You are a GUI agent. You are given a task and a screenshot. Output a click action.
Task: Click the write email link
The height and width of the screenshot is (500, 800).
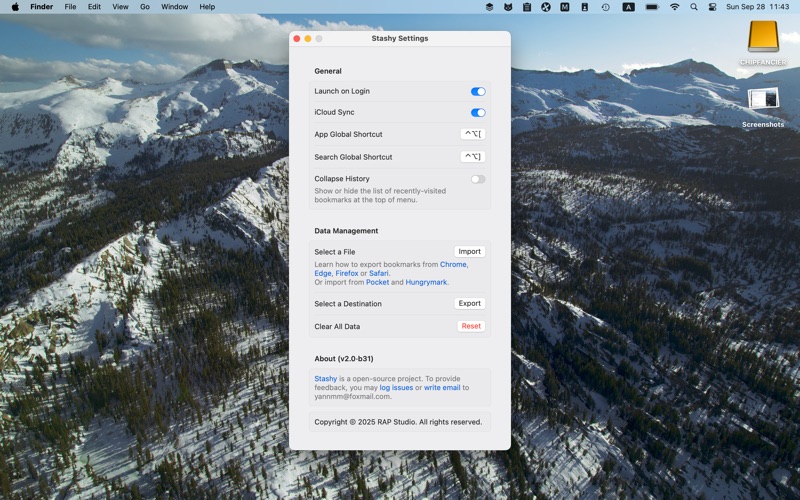[442, 388]
